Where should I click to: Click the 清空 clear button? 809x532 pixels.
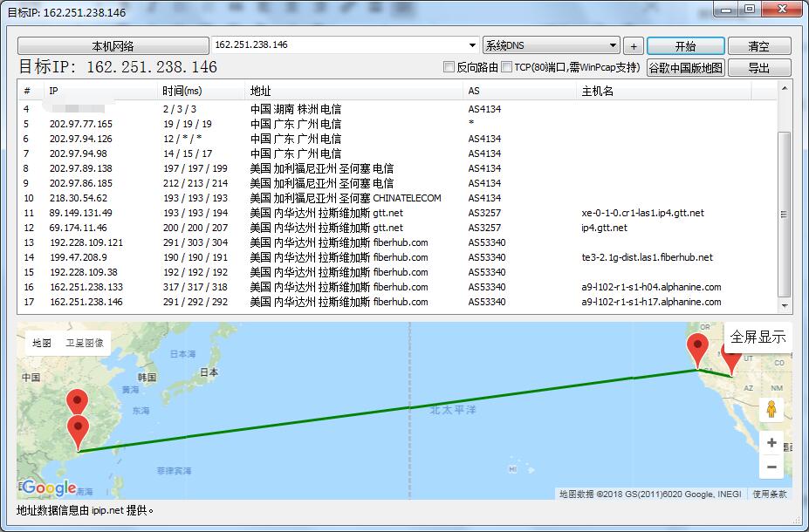pyautogui.click(x=758, y=46)
